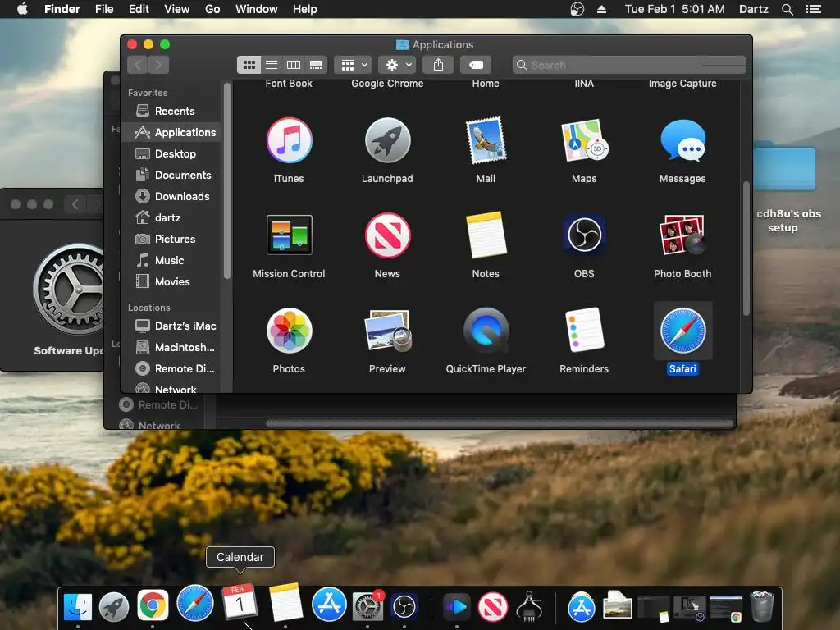This screenshot has width=840, height=630.
Task: Open Movies in the sidebar
Action: click(x=171, y=282)
